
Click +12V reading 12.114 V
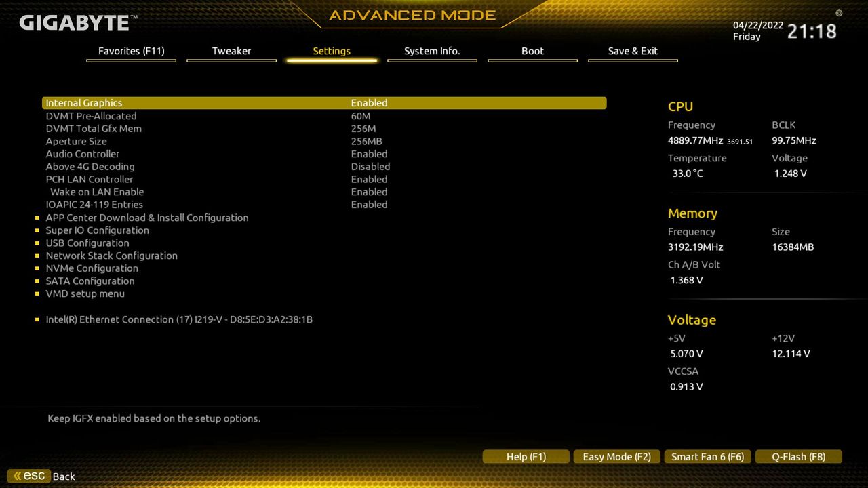click(x=791, y=354)
